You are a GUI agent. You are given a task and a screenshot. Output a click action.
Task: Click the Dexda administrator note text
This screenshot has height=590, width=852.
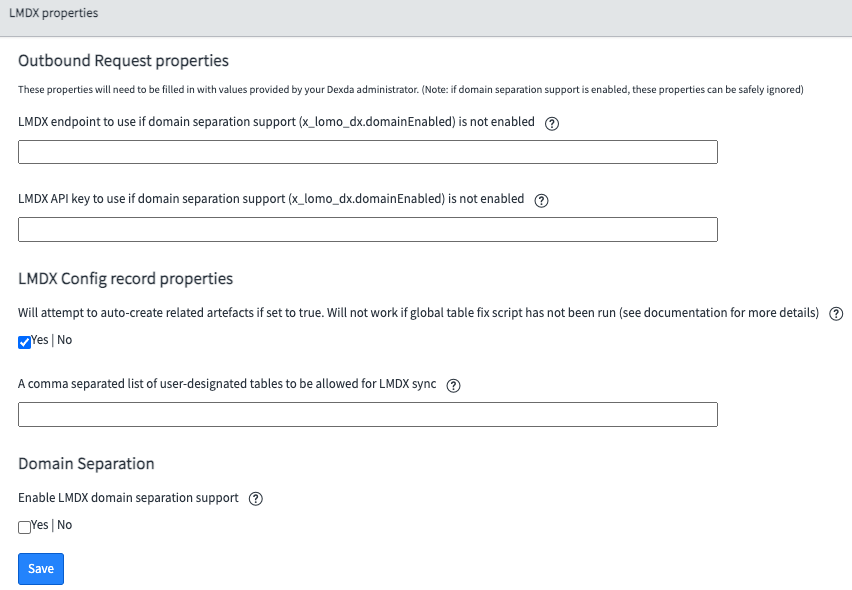[411, 90]
